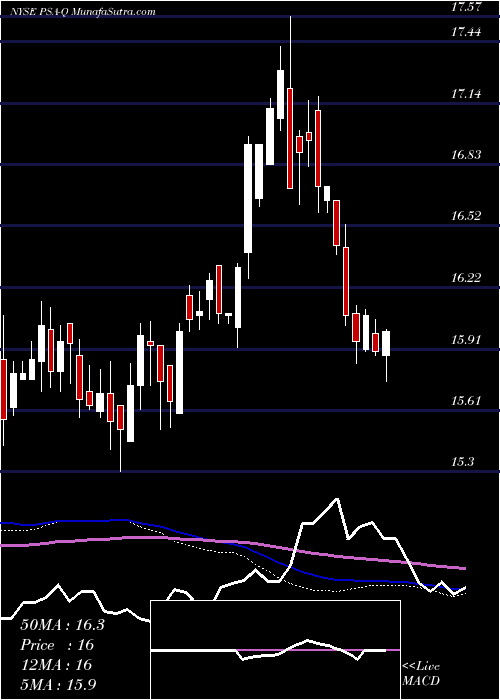Click the 16.52 price axis label
The height and width of the screenshot is (700, 500).
click(x=466, y=216)
